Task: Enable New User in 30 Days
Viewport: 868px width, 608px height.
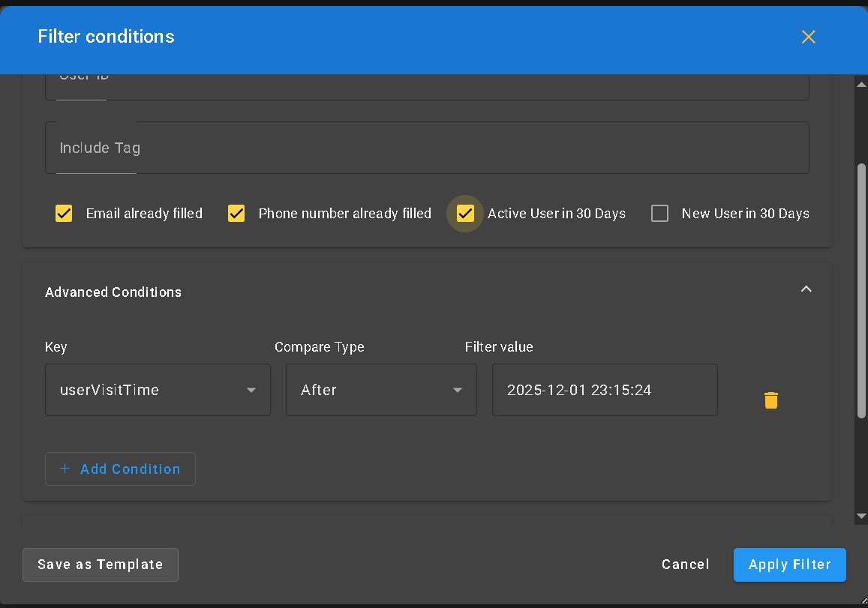Action: point(659,214)
